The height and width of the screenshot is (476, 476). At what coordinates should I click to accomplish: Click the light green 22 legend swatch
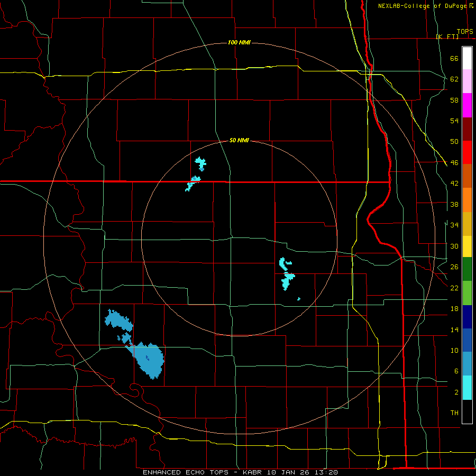(467, 293)
